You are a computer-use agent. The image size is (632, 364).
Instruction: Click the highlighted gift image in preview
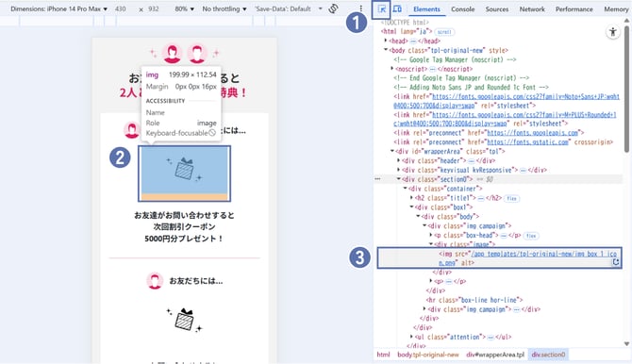pos(184,174)
